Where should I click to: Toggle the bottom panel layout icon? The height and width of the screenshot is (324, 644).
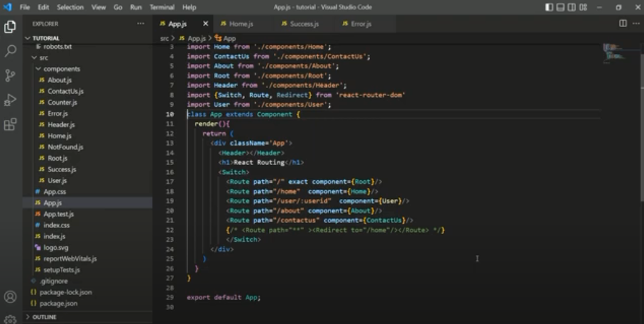click(x=560, y=8)
